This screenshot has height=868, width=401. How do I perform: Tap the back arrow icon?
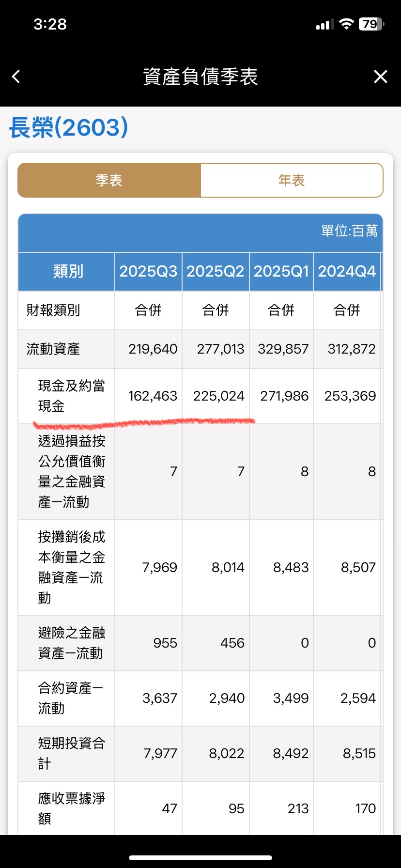click(x=16, y=77)
